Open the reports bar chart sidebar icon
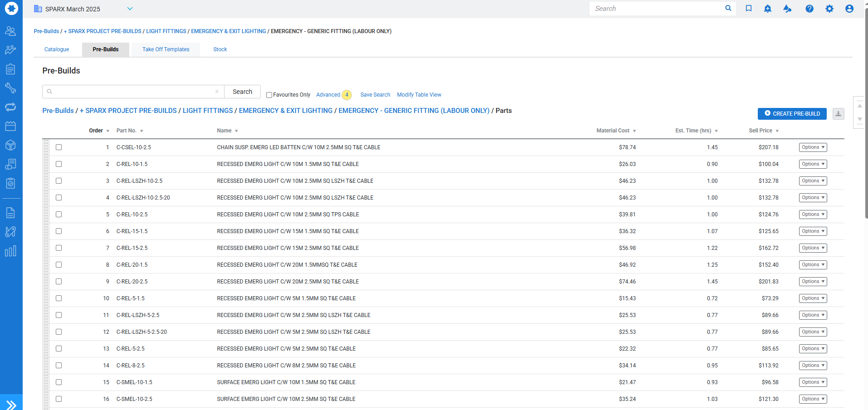This screenshot has height=410, width=868. coord(10,251)
